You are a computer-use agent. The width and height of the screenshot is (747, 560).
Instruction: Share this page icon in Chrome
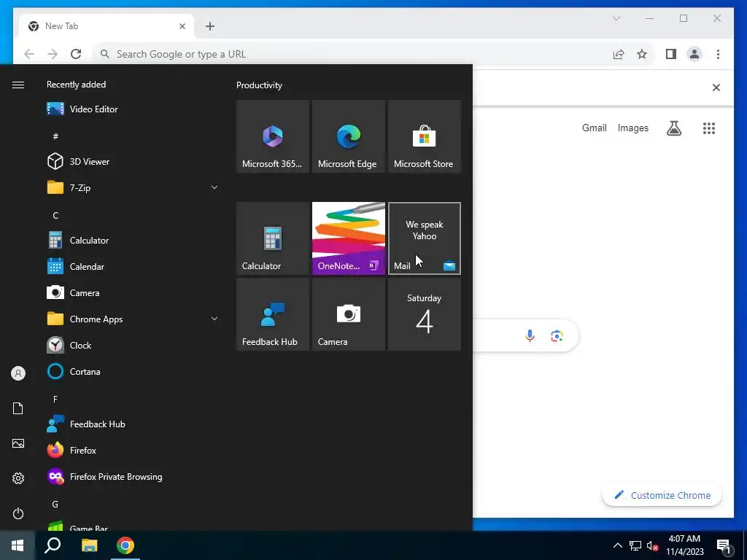coord(619,54)
